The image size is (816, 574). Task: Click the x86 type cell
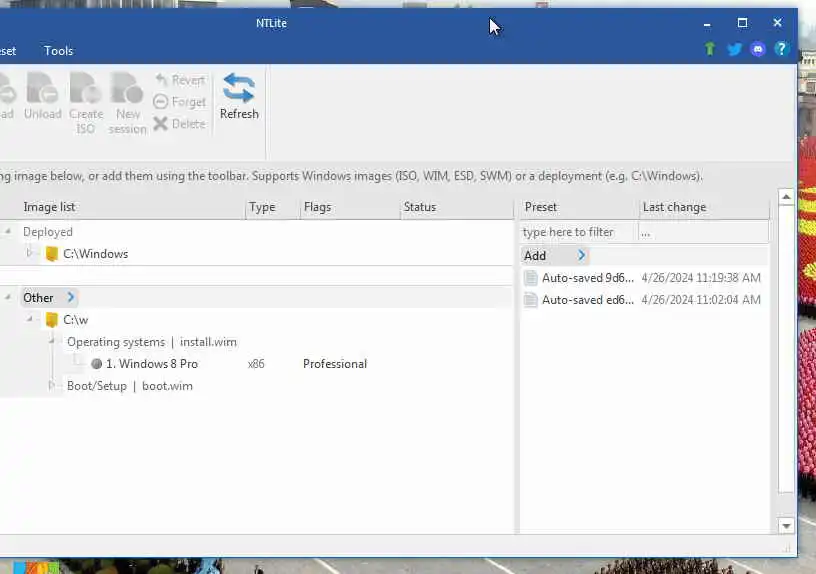coord(256,364)
